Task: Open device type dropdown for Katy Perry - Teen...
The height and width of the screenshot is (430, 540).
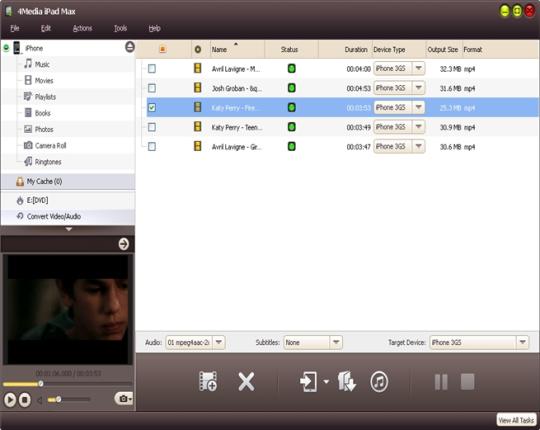Action: pos(418,127)
